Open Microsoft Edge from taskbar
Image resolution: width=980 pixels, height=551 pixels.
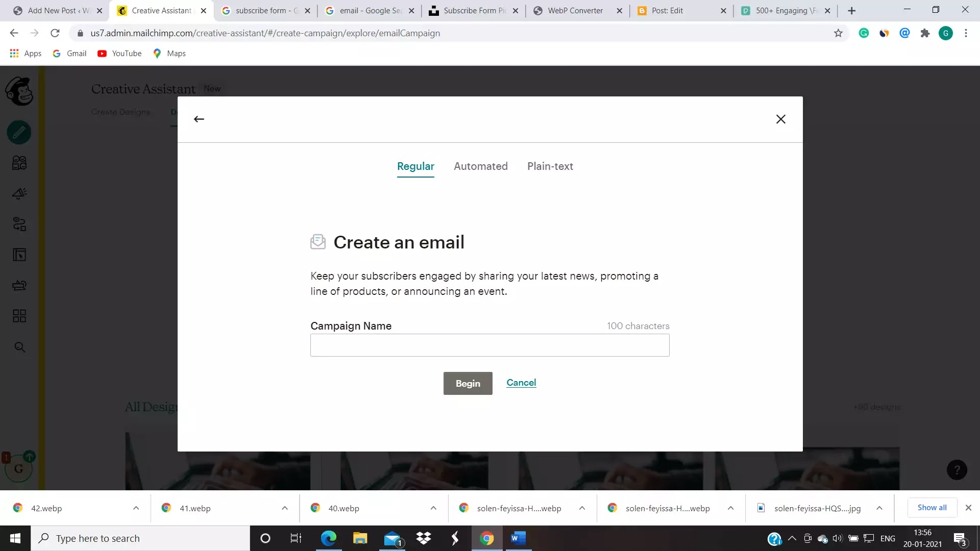click(328, 538)
